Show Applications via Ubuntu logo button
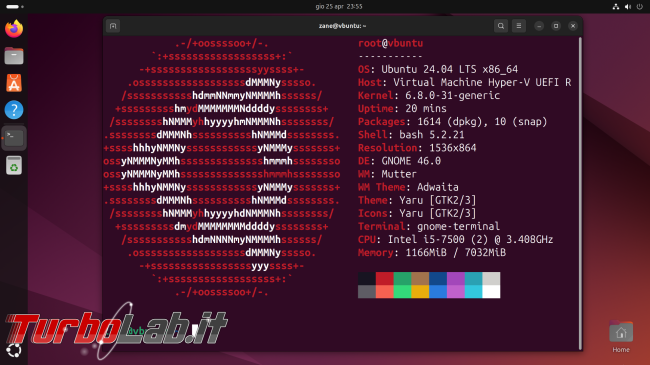This screenshot has width=650, height=365. click(14, 350)
